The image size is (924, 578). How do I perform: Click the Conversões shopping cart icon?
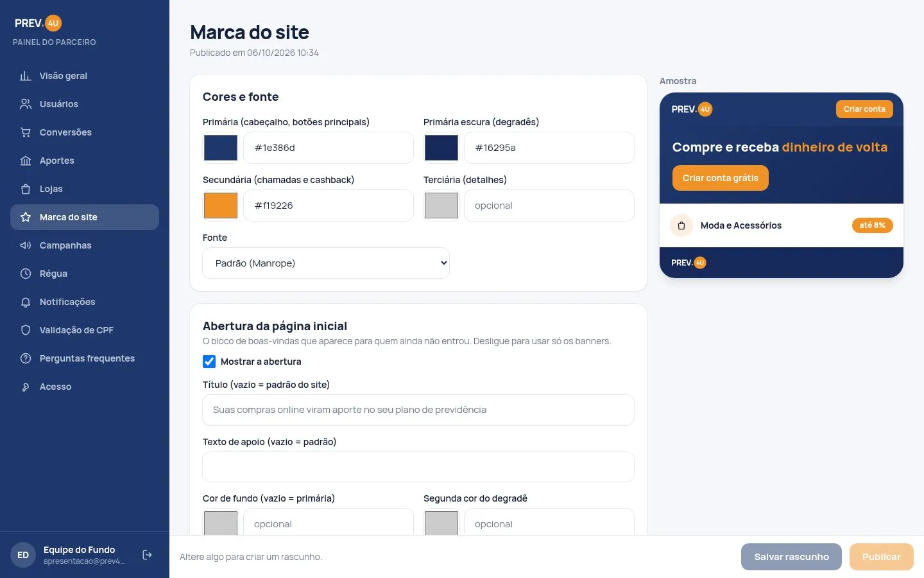pyautogui.click(x=26, y=132)
